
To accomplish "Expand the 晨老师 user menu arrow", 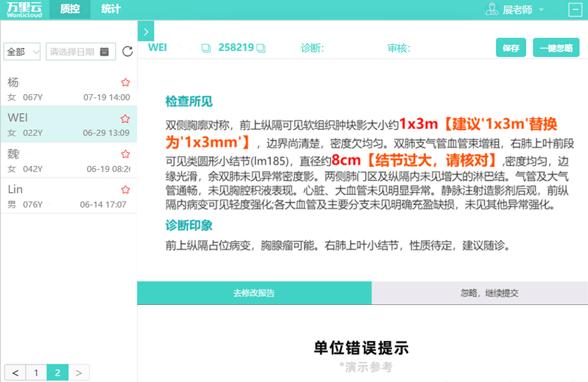I will point(542,10).
